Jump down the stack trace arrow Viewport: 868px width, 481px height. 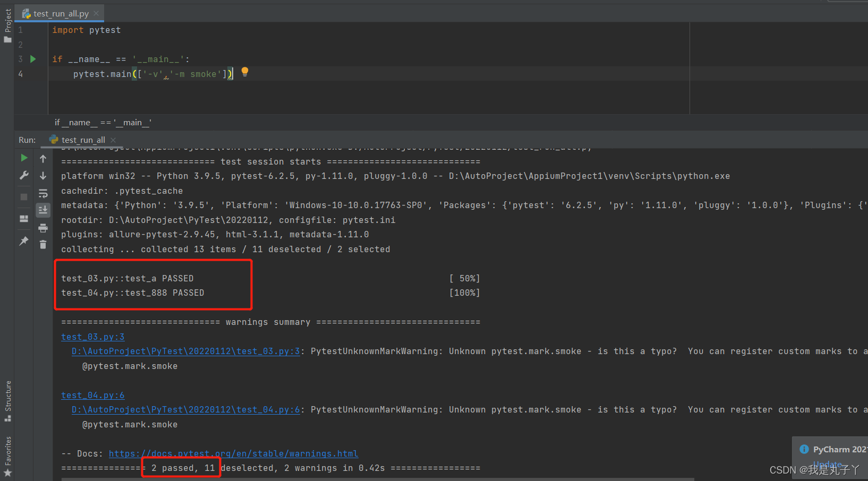point(43,175)
